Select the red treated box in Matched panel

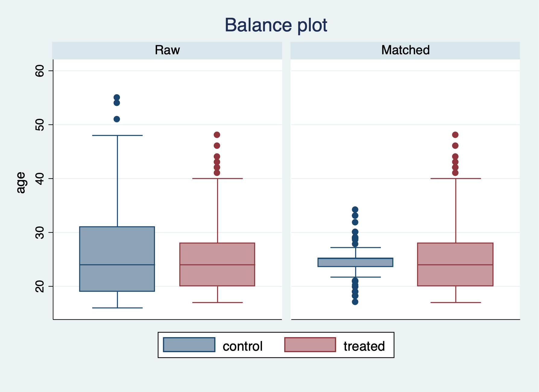[x=455, y=264]
